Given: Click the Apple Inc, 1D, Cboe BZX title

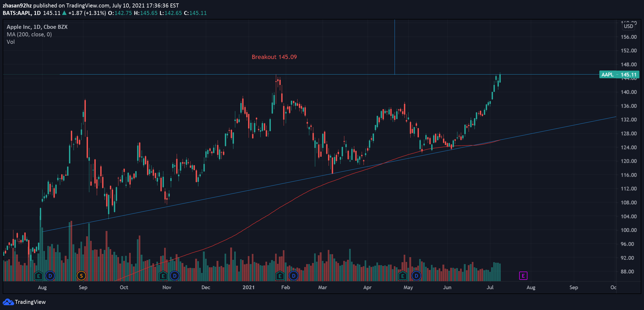Looking at the screenshot, I should pyautogui.click(x=37, y=27).
